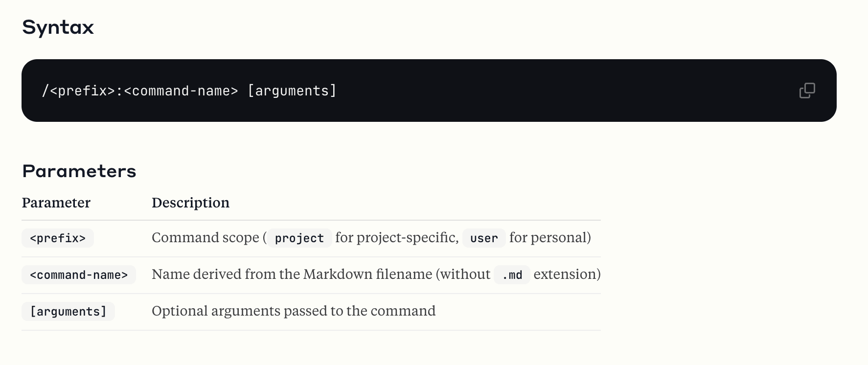This screenshot has height=365, width=868.
Task: Click the Description column header
Action: coord(190,203)
